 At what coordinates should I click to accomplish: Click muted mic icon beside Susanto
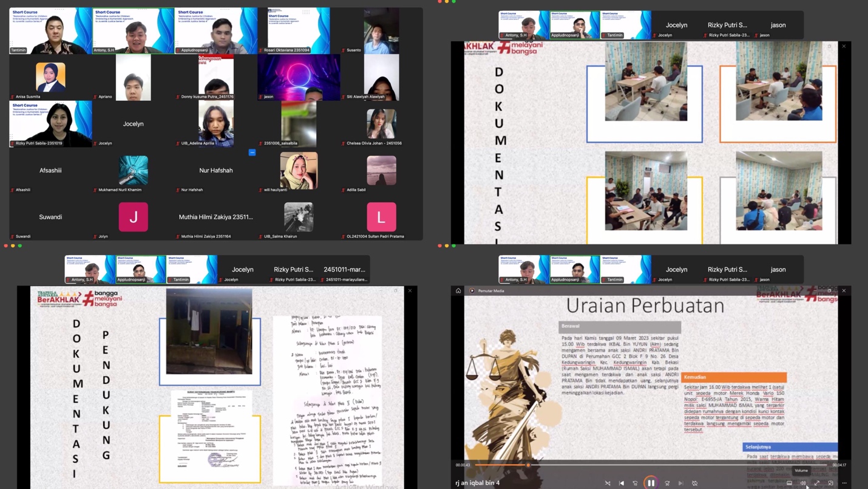(344, 50)
